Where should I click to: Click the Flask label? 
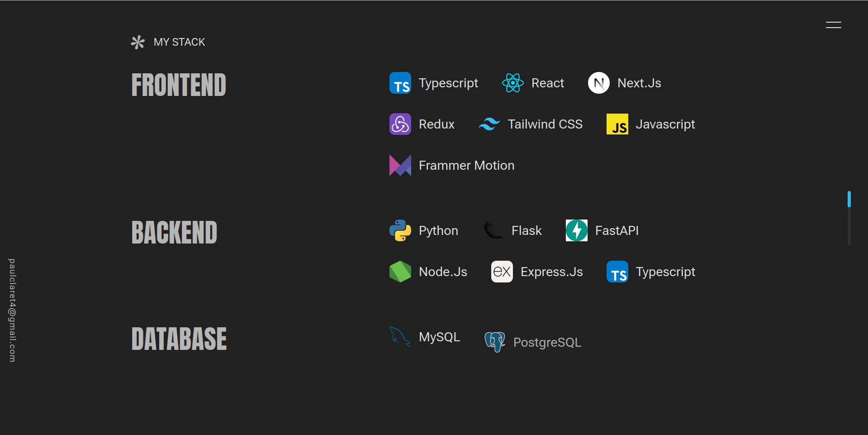526,230
